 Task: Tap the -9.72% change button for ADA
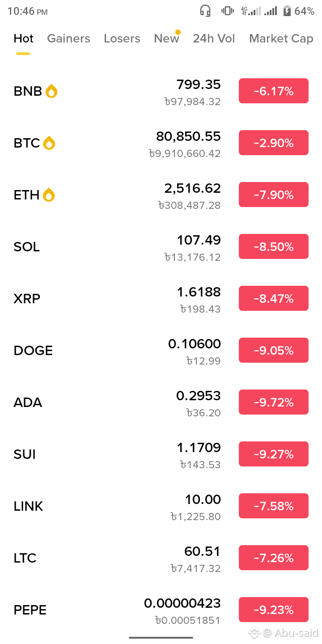tap(274, 402)
